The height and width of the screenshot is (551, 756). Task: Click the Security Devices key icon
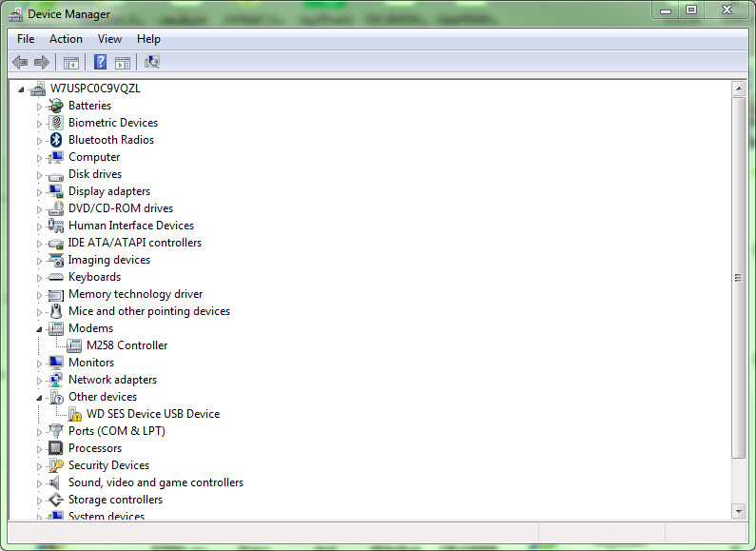56,465
